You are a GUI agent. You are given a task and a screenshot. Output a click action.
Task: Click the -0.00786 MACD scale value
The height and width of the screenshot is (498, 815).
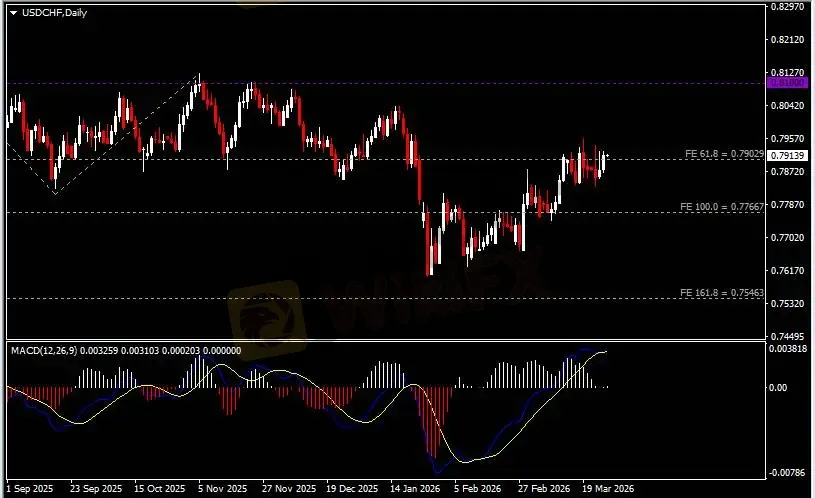[788, 471]
